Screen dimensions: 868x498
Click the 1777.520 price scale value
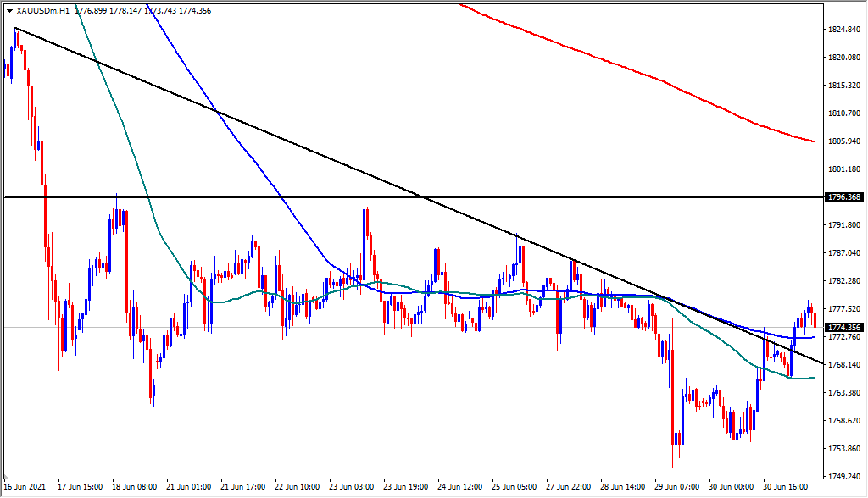point(844,309)
